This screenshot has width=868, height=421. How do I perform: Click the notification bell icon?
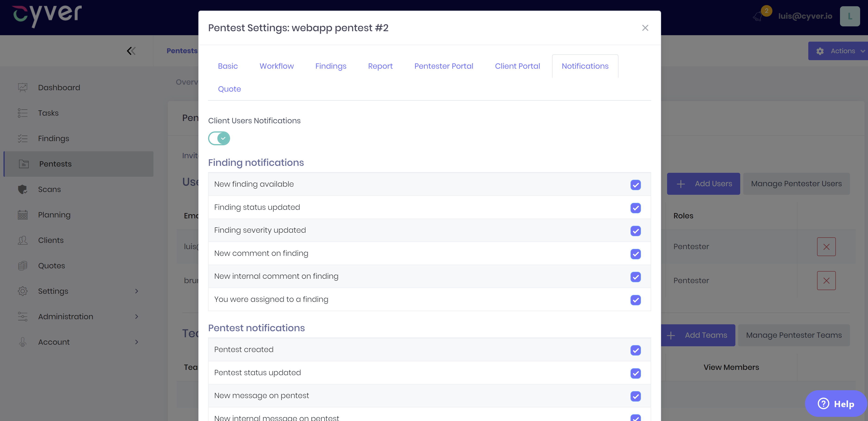tap(758, 16)
